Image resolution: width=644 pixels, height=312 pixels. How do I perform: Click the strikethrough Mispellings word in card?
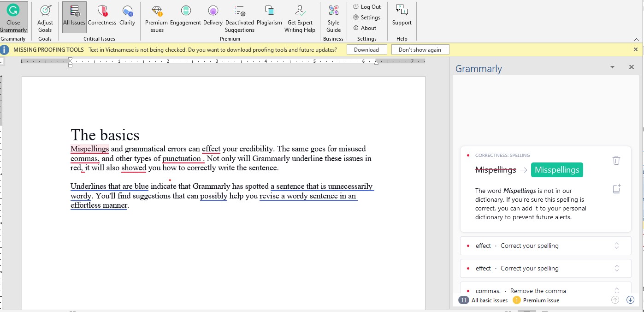pos(496,170)
